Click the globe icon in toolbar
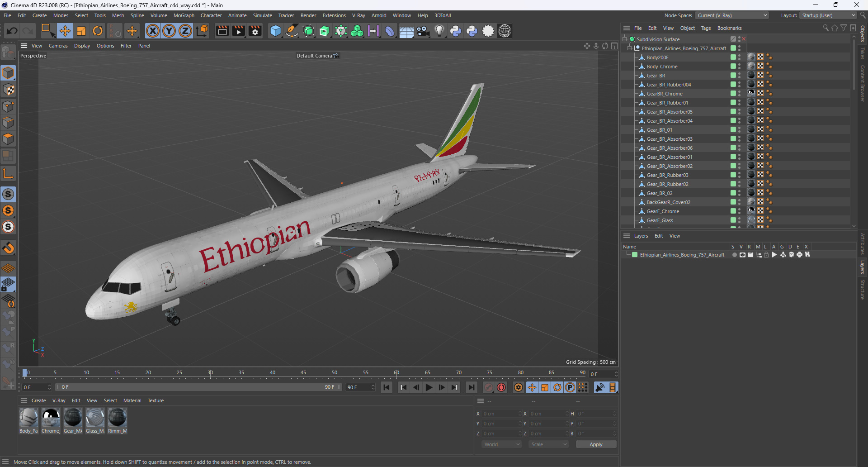The image size is (868, 467). pyautogui.click(x=505, y=31)
